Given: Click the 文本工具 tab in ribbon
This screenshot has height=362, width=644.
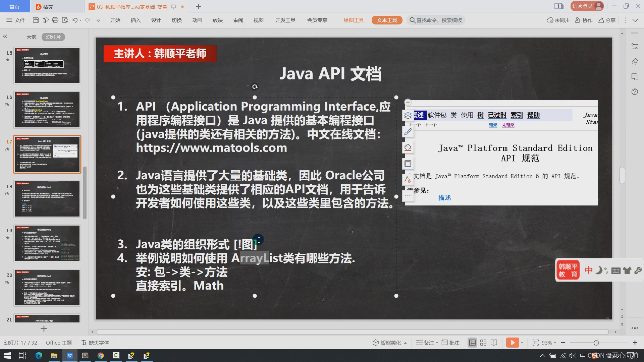Looking at the screenshot, I should pyautogui.click(x=387, y=20).
